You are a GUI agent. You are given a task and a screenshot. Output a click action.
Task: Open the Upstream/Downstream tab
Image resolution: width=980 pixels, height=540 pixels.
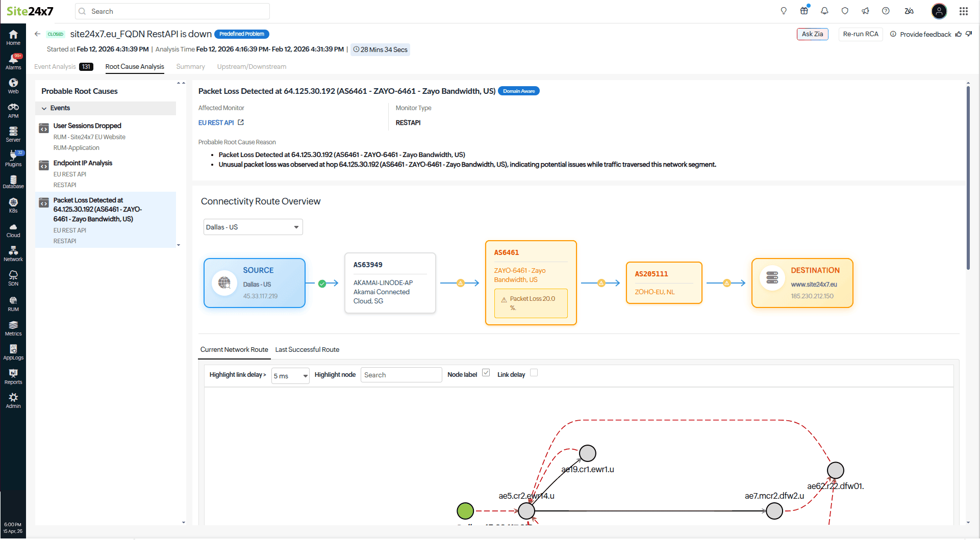click(252, 66)
